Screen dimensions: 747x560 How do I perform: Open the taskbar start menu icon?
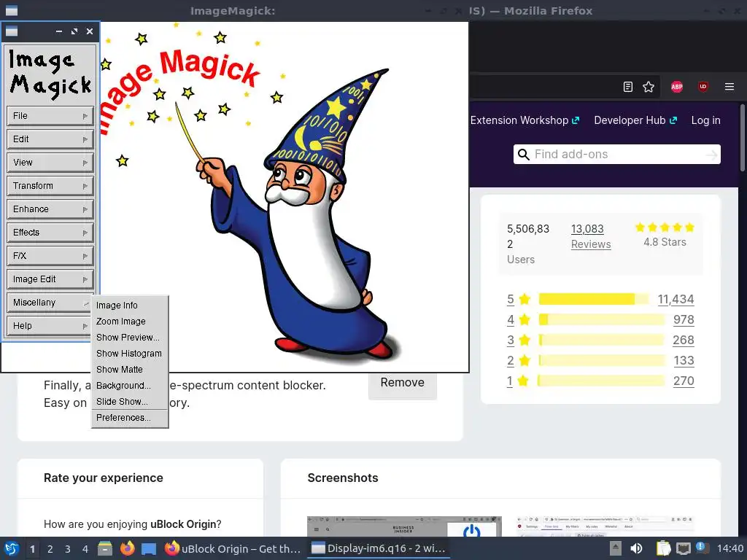[x=12, y=548]
